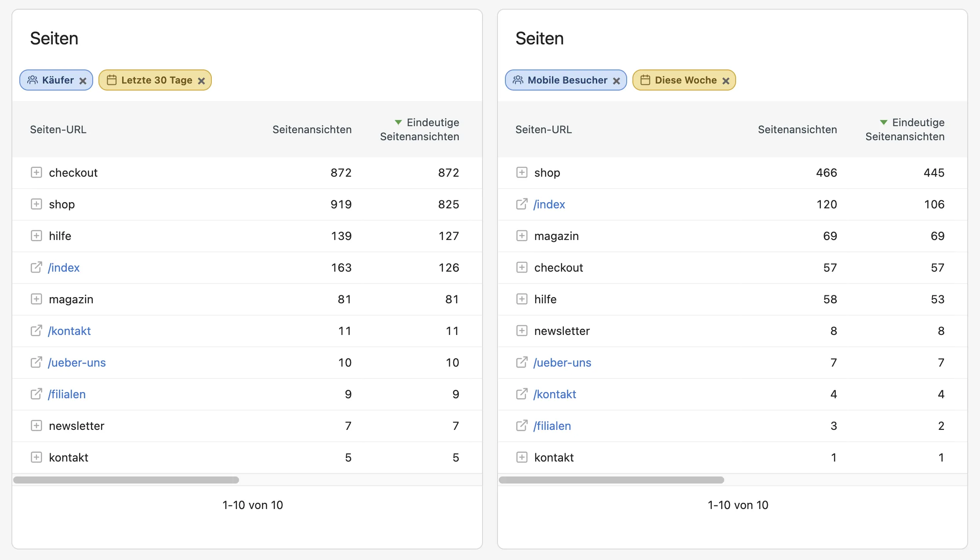
Task: Click the people icon in Käufer chip
Action: [33, 80]
